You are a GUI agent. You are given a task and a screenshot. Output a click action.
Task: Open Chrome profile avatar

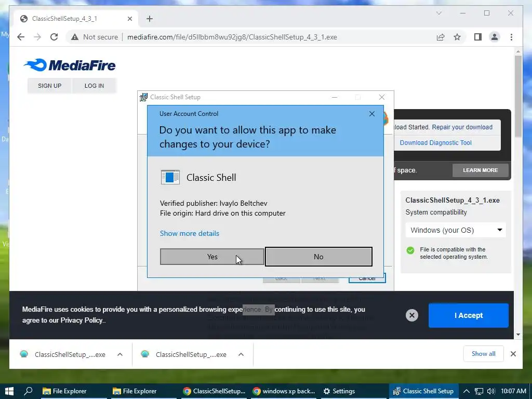pyautogui.click(x=495, y=37)
